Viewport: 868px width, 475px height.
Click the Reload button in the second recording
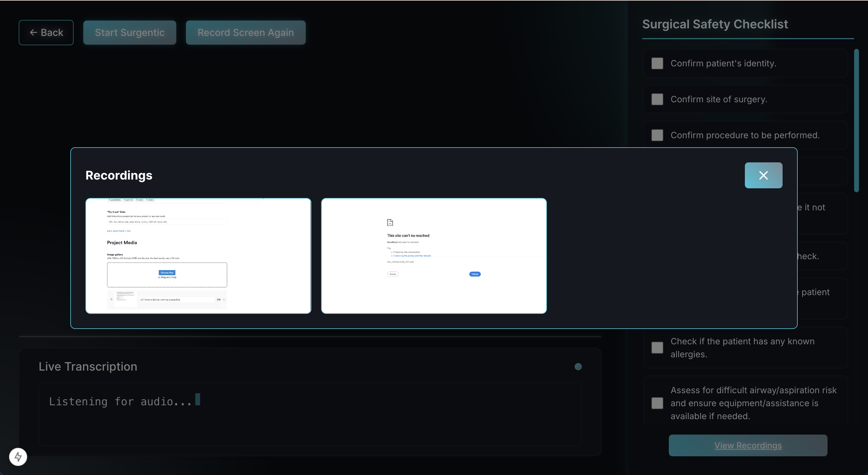pos(475,274)
